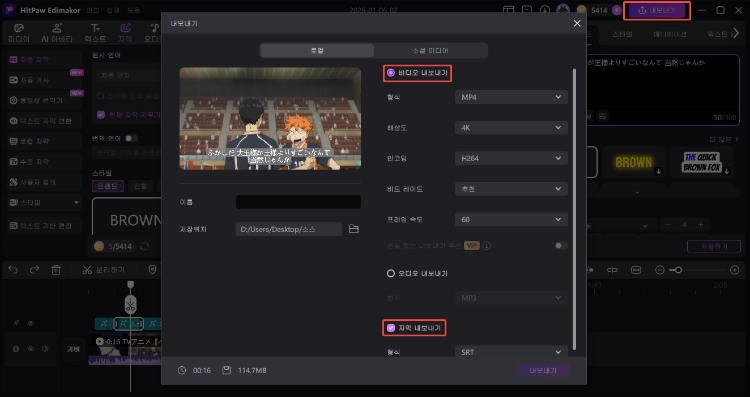Click the export dialog vertical scrollbar
Screen dimensions: 750x397
click(574, 209)
